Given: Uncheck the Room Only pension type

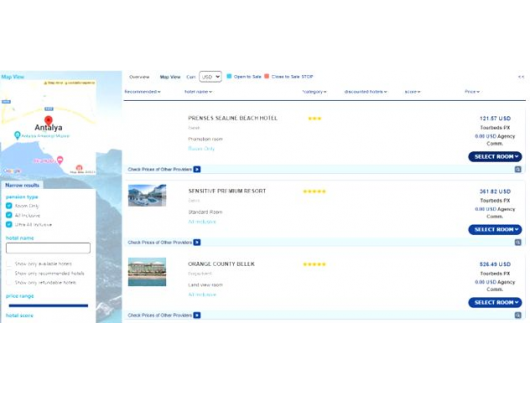Looking at the screenshot, I should point(9,205).
